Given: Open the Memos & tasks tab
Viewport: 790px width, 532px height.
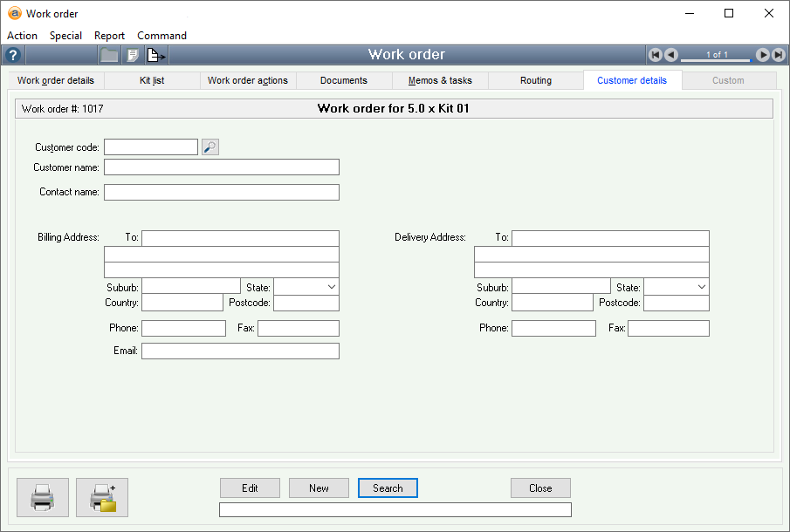Looking at the screenshot, I should pyautogui.click(x=440, y=80).
